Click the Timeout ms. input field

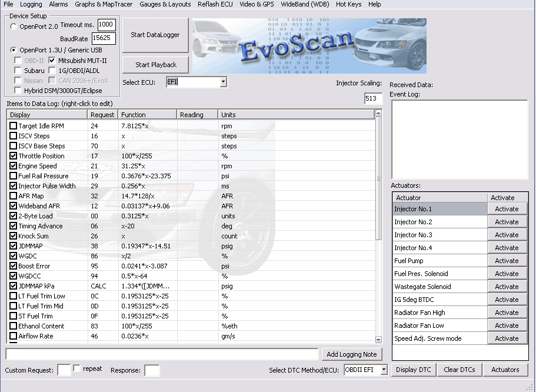click(x=106, y=25)
